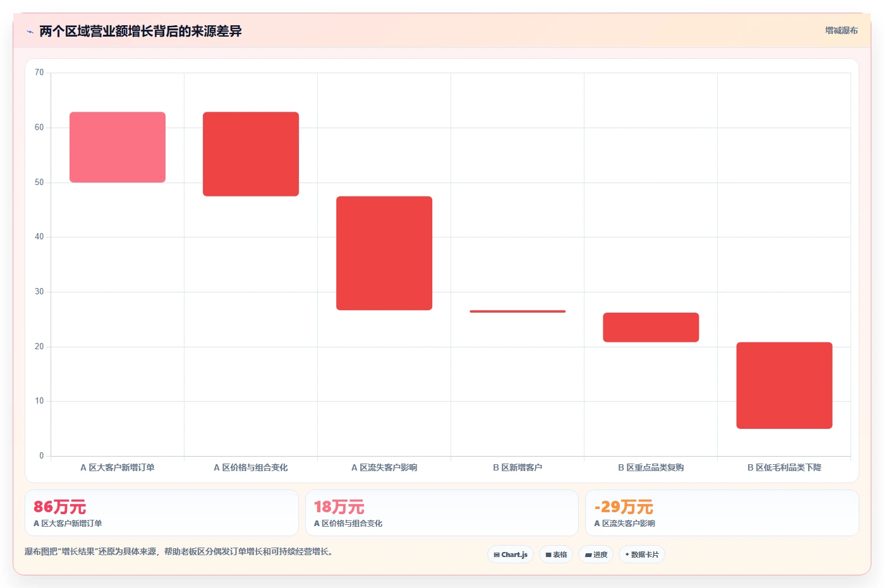Click the x-axis label A区流失客户影响
This screenshot has width=884, height=588.
[384, 467]
